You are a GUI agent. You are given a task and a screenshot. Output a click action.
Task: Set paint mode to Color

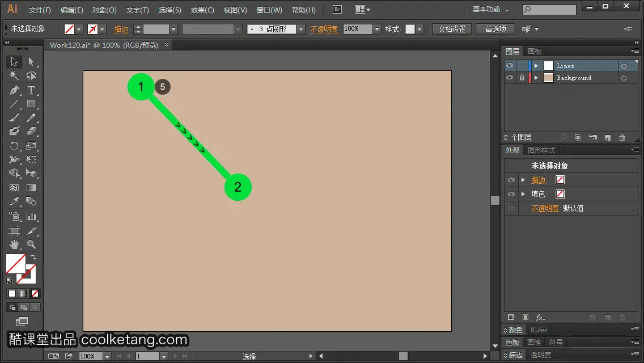click(12, 294)
